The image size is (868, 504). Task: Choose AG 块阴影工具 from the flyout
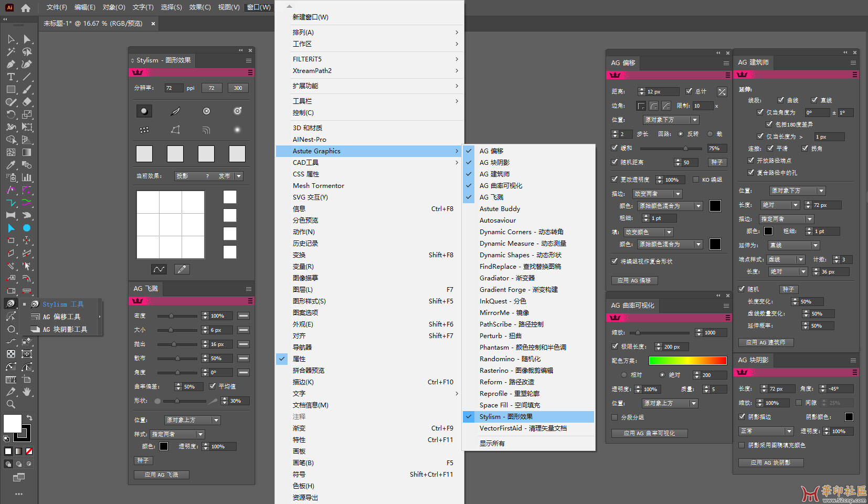pos(62,329)
